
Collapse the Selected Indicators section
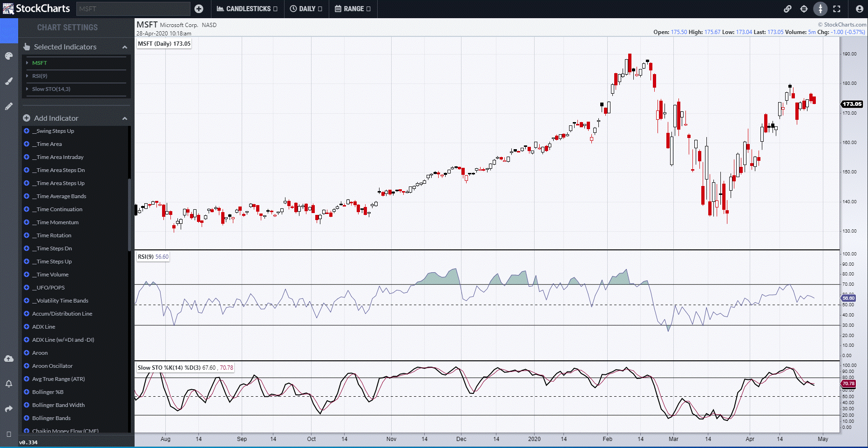pos(124,47)
